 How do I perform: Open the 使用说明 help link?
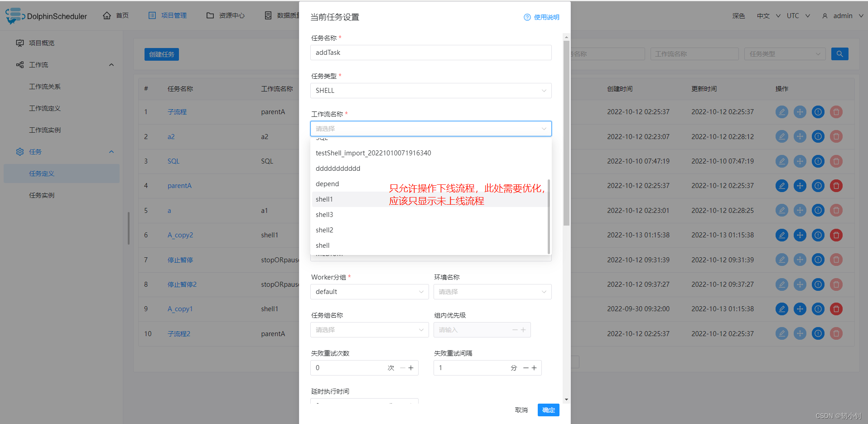pos(541,17)
